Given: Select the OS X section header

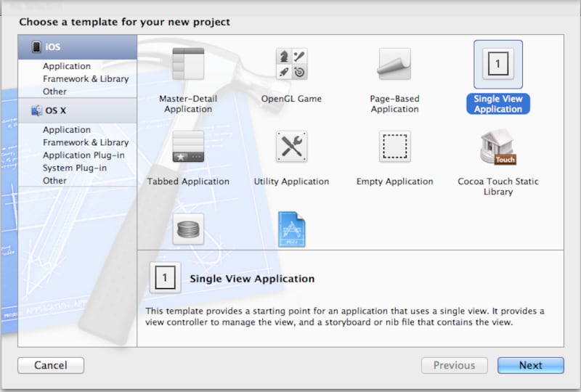Looking at the screenshot, I should 78,110.
